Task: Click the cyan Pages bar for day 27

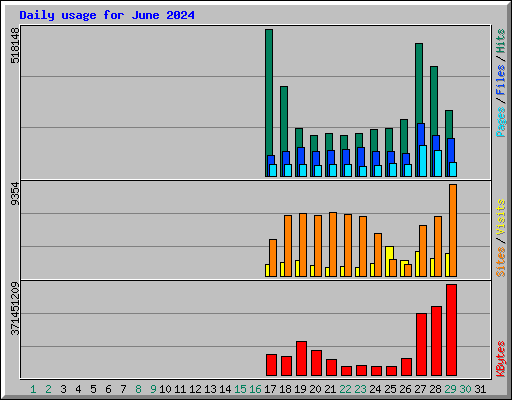Action: [423, 161]
